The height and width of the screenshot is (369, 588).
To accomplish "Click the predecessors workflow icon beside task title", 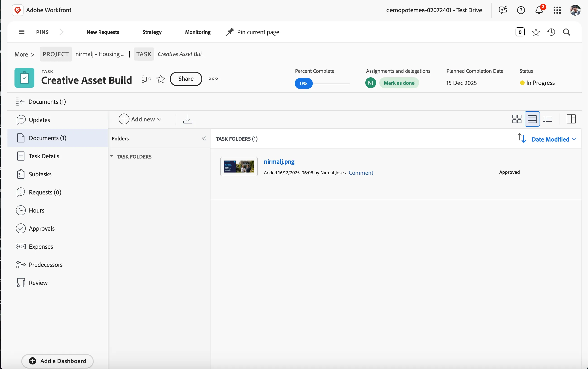I will click(146, 79).
